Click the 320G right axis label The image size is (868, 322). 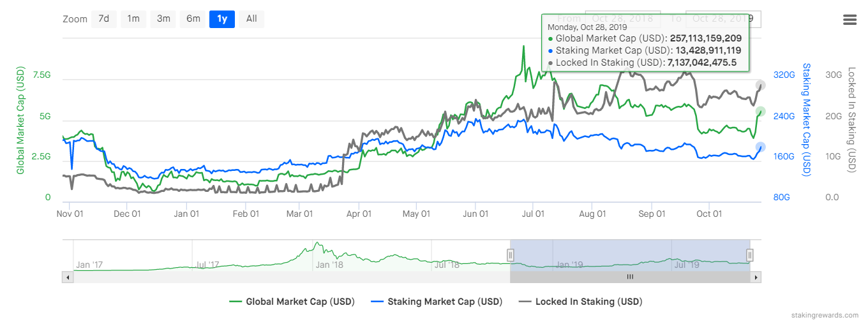click(784, 75)
